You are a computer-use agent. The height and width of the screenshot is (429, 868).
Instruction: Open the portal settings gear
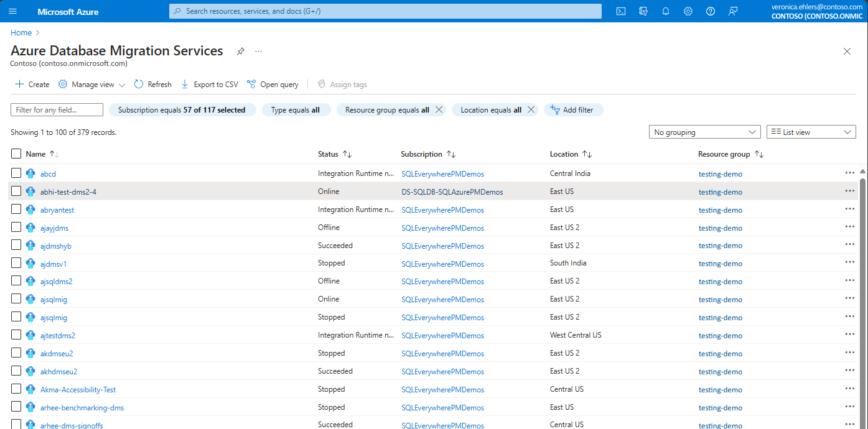[688, 11]
